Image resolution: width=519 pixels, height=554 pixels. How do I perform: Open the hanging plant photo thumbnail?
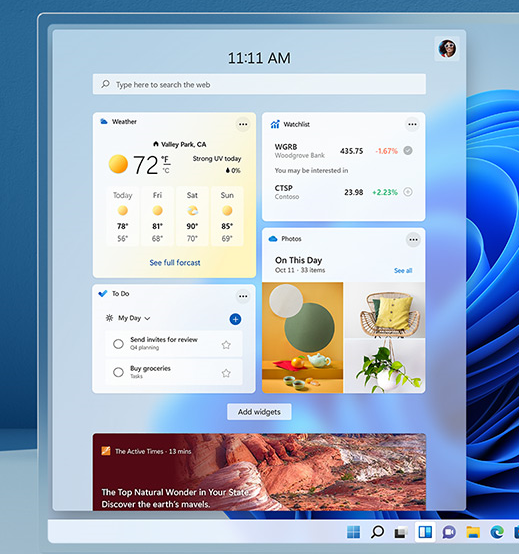(x=385, y=366)
